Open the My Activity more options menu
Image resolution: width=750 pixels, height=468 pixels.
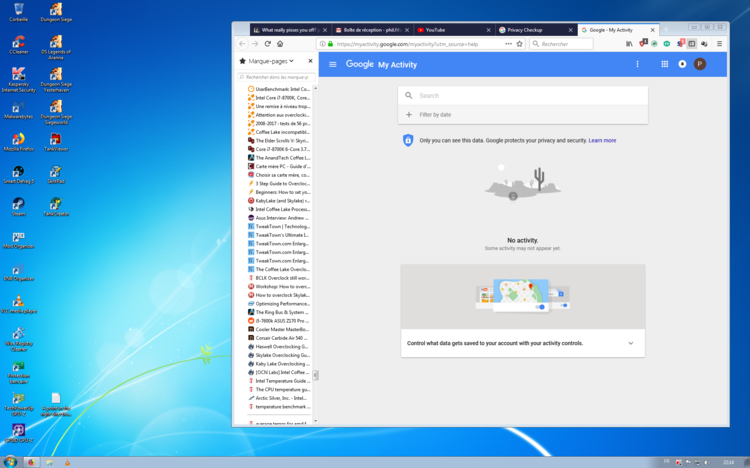[637, 64]
